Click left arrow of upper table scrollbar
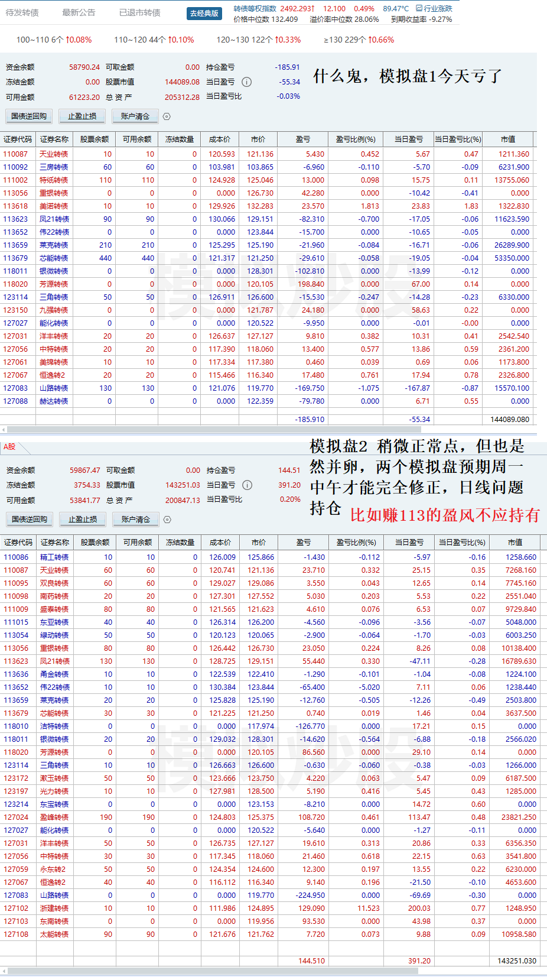 coord(4,430)
